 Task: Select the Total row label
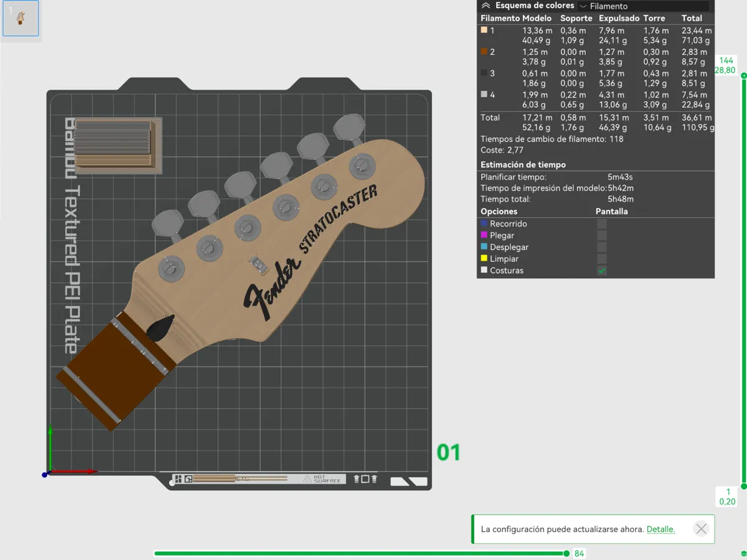click(x=490, y=118)
